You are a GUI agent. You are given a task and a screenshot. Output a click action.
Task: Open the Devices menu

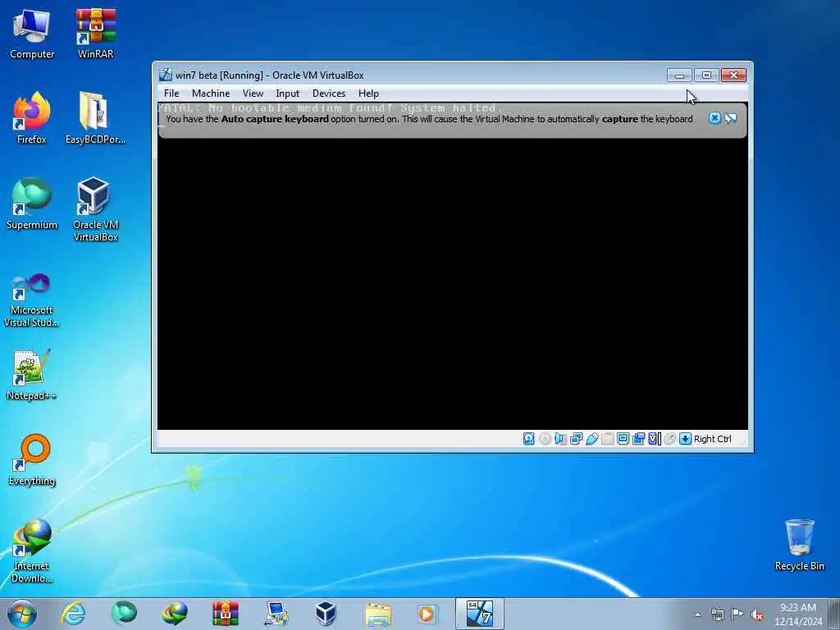coord(328,94)
